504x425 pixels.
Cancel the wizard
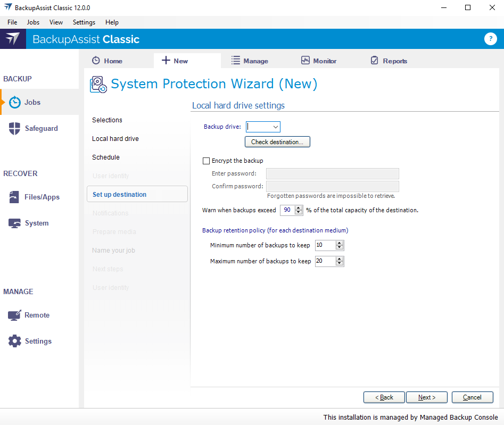472,397
